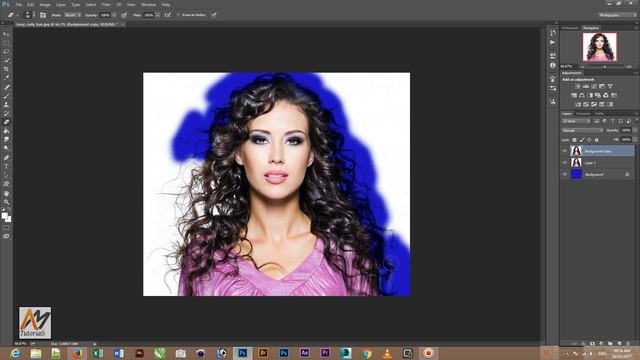Select the Crop tool
Image resolution: width=640 pixels, height=360 pixels.
tap(6, 69)
